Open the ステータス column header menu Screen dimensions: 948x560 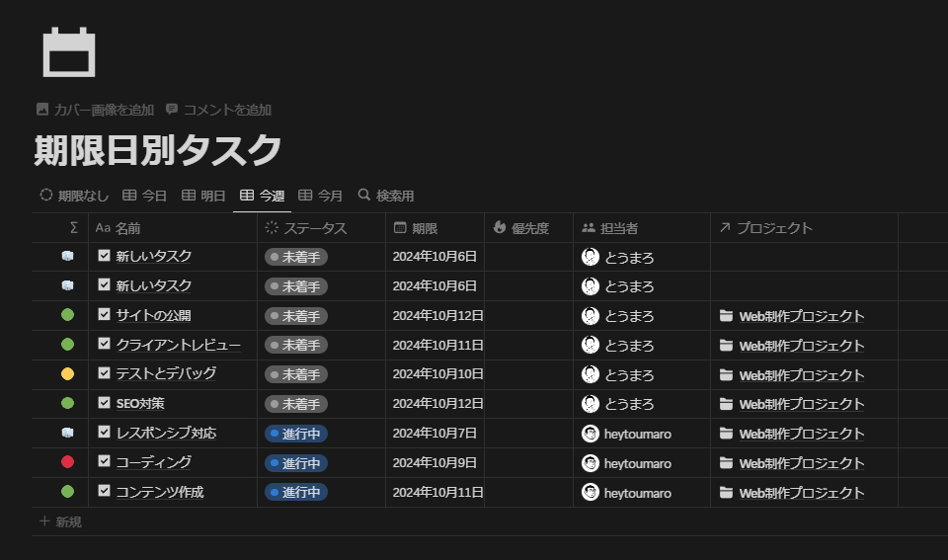coord(314,228)
